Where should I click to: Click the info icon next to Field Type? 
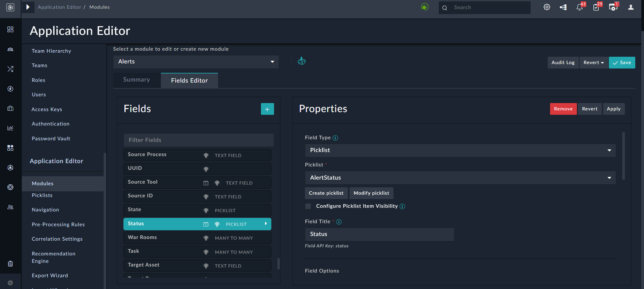coord(335,138)
